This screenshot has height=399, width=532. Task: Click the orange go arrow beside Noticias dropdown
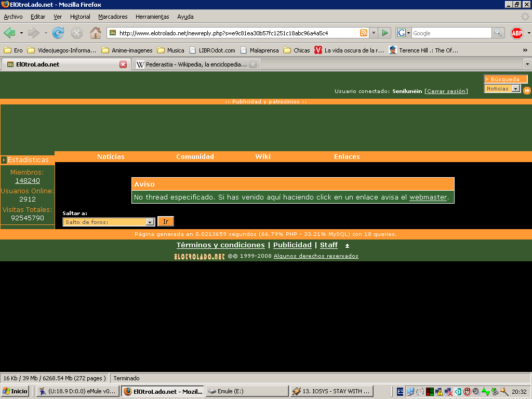coord(527,90)
